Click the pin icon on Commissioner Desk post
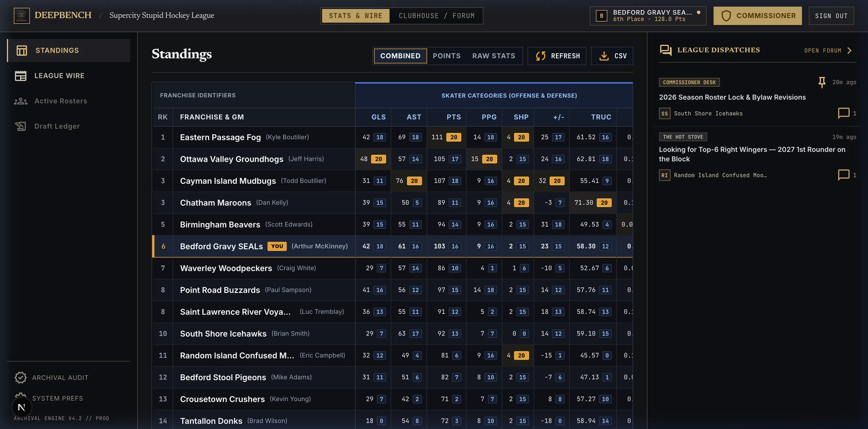The height and width of the screenshot is (429, 868). click(x=822, y=82)
